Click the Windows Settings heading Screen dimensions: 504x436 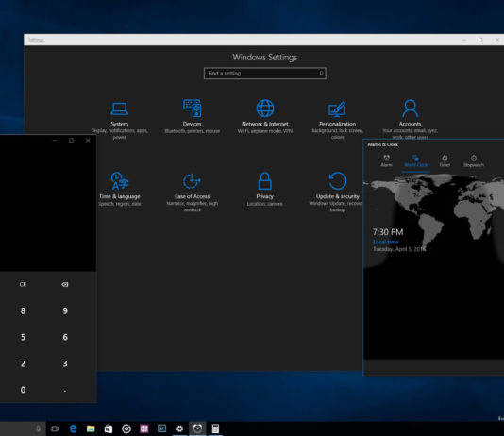click(265, 58)
